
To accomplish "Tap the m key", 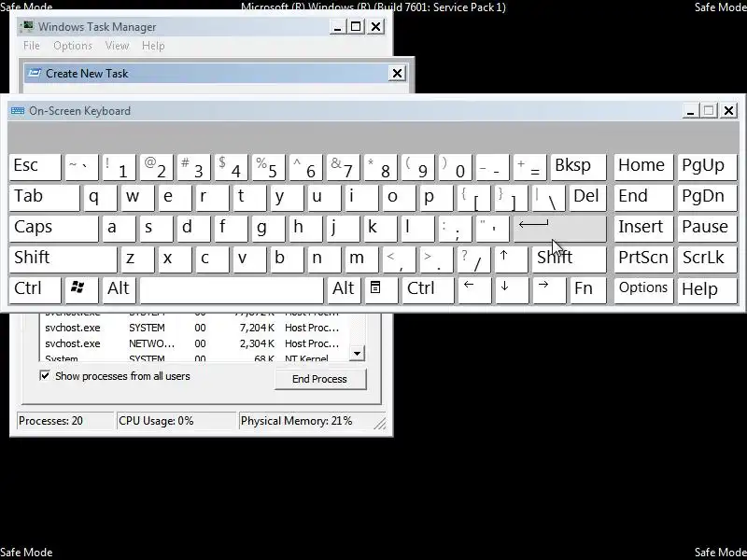I will click(x=361, y=259).
